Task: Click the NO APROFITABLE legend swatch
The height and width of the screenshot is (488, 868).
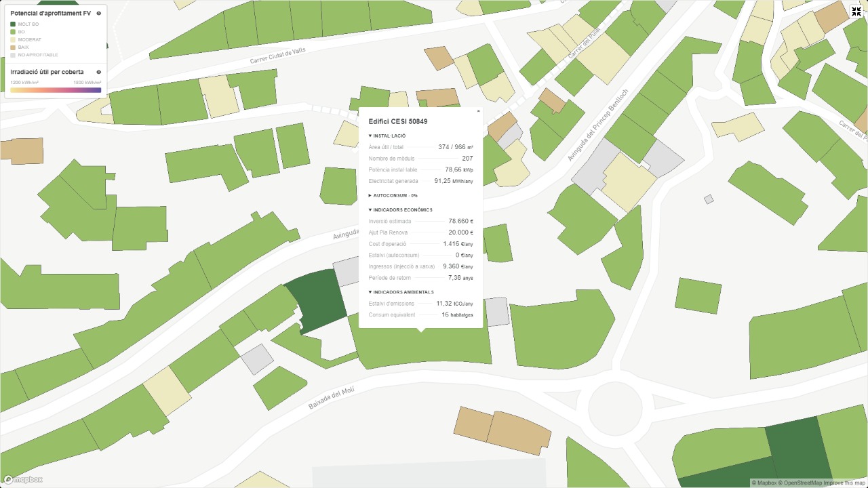Action: click(13, 55)
